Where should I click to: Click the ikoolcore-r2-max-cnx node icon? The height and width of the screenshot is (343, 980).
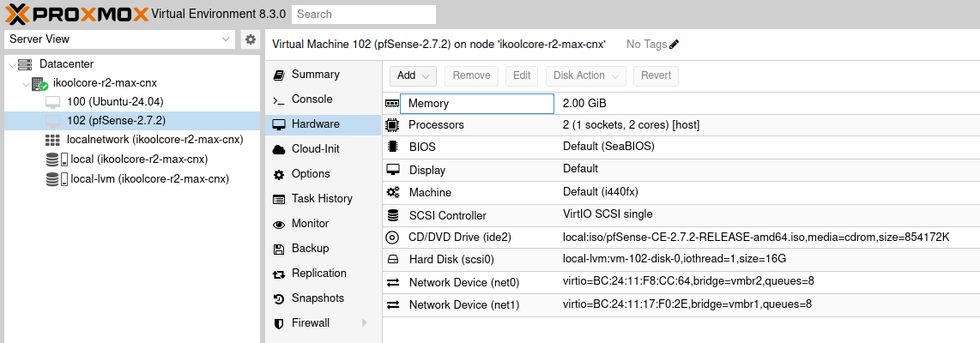(40, 84)
